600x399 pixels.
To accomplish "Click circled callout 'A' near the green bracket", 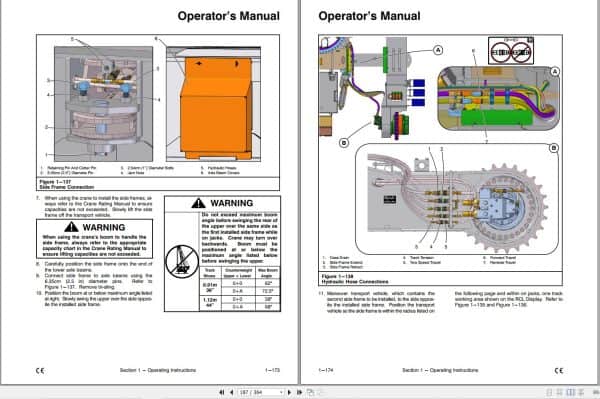I will point(438,50).
